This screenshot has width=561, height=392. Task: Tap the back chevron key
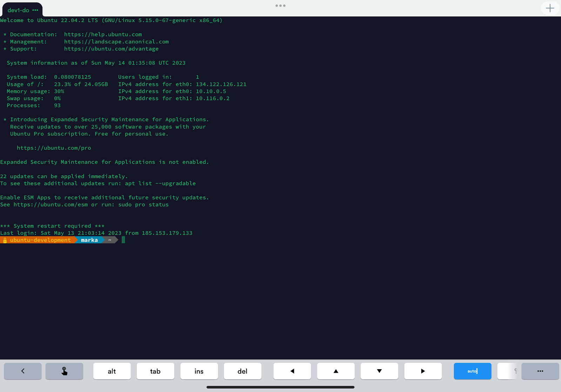23,371
